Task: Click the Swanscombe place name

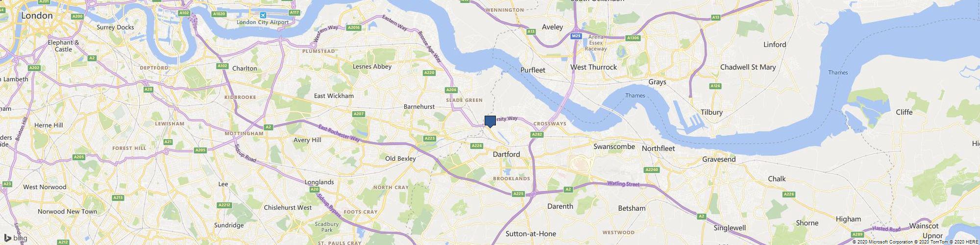Action: point(614,147)
